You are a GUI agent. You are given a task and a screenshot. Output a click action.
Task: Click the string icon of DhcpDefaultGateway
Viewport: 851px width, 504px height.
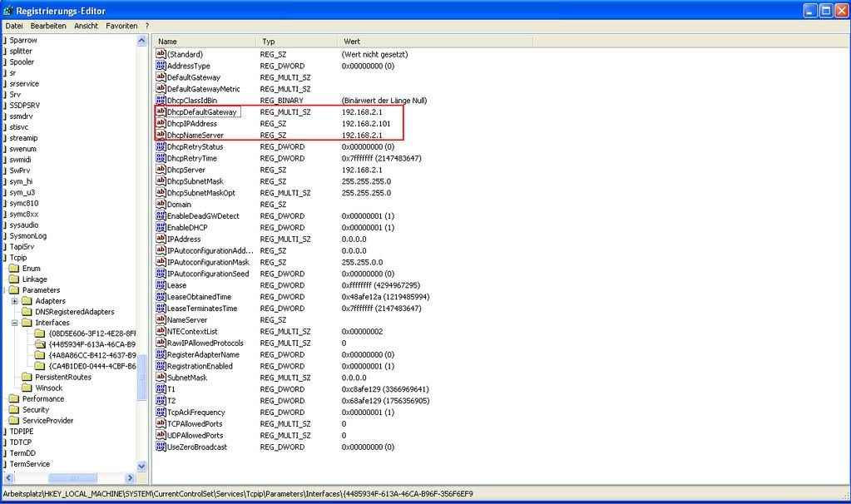click(161, 111)
